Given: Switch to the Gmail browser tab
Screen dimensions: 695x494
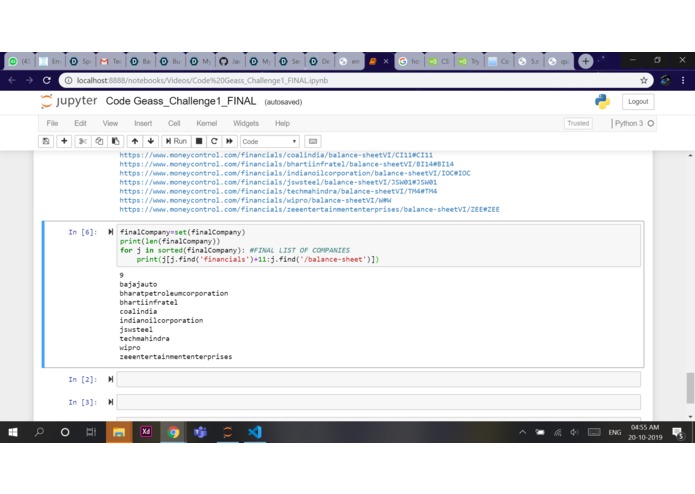Looking at the screenshot, I should click(110, 61).
